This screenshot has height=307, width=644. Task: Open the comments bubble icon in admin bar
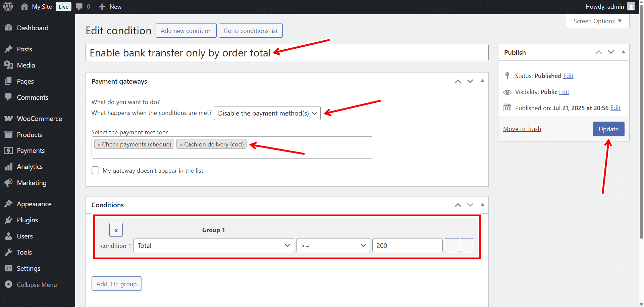(x=79, y=7)
